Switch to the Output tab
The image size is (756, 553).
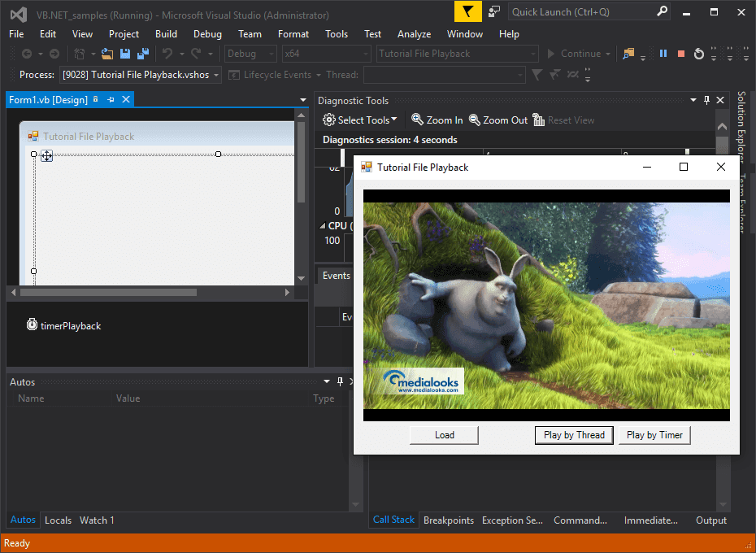pyautogui.click(x=711, y=520)
